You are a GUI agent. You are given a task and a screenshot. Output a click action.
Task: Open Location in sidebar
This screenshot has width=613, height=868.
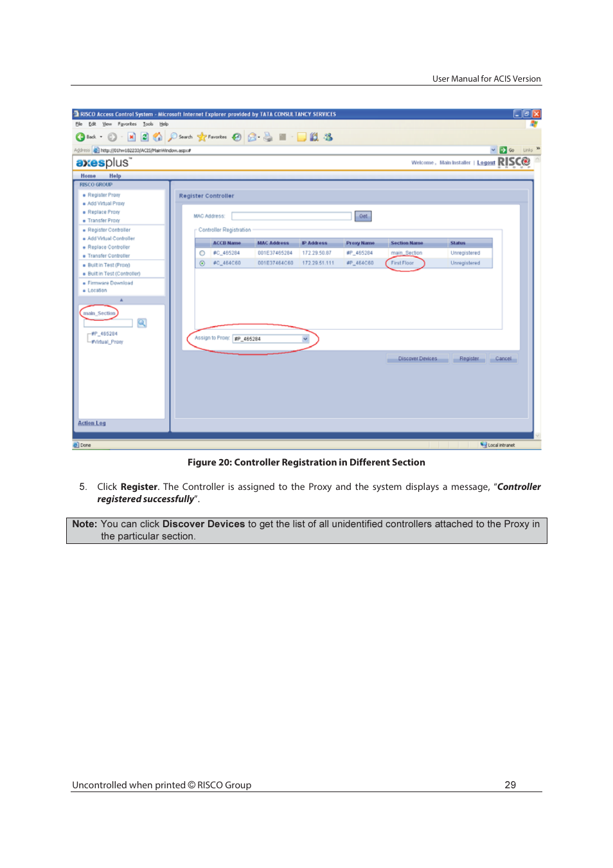98,291
